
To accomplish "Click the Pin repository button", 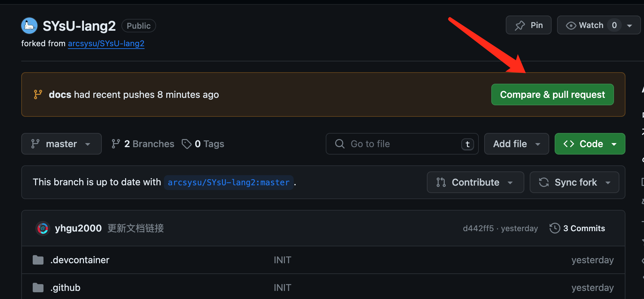I will click(528, 25).
